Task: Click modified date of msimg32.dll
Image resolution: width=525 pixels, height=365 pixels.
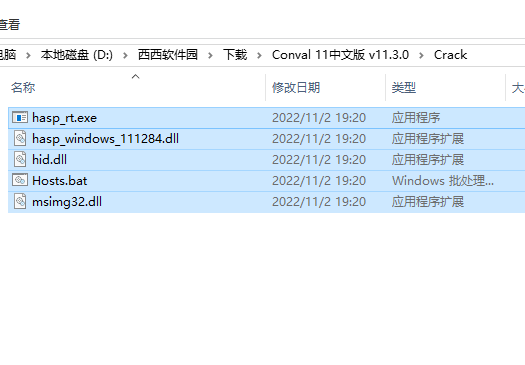Action: pos(319,202)
